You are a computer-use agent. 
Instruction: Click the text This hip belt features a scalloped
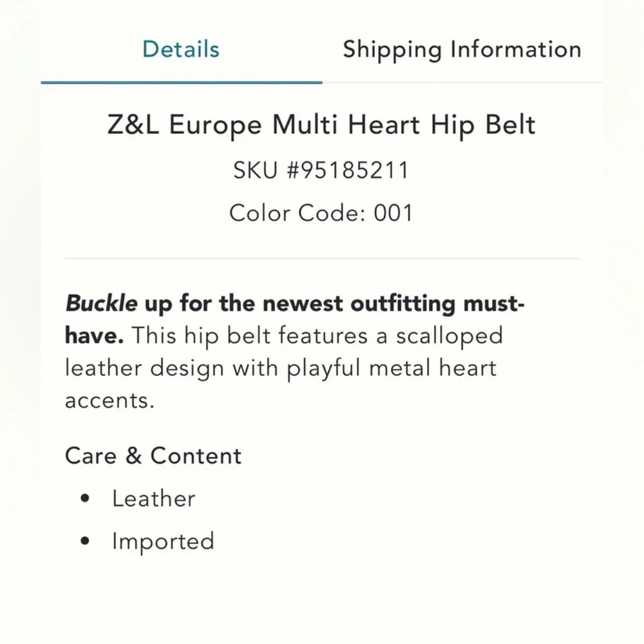pyautogui.click(x=317, y=336)
